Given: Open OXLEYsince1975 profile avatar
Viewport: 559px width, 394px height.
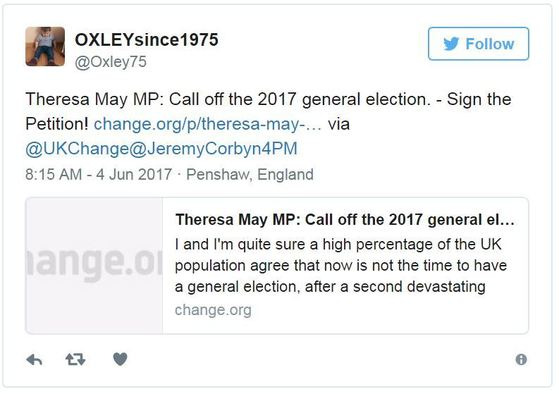Looking at the screenshot, I should pyautogui.click(x=45, y=46).
